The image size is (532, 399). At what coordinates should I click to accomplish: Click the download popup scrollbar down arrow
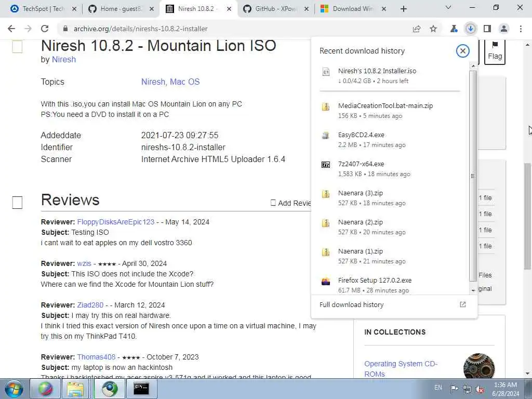(473, 290)
